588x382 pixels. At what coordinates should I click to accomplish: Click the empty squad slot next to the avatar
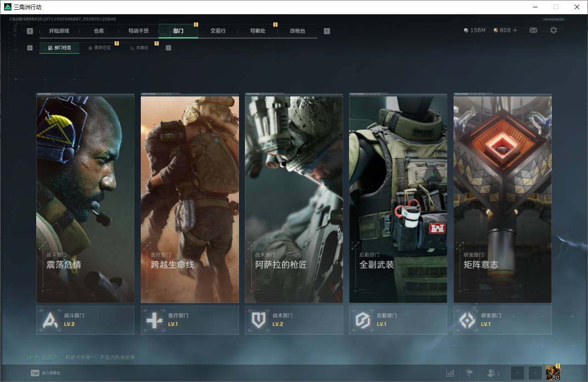(535, 373)
